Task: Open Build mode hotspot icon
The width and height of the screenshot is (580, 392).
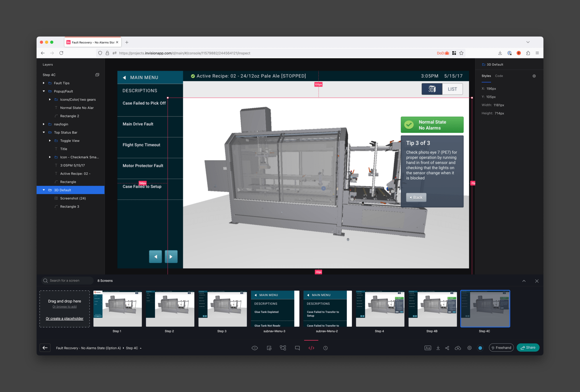Action: pyautogui.click(x=269, y=348)
